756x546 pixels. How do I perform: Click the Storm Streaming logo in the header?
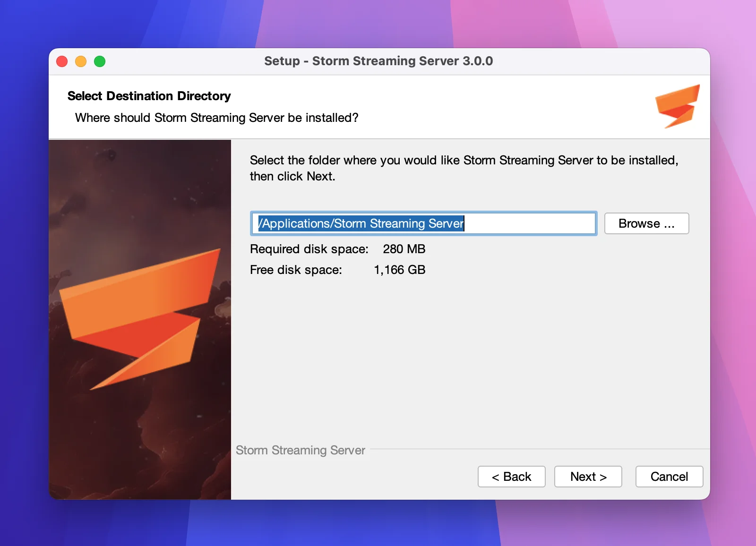point(677,106)
